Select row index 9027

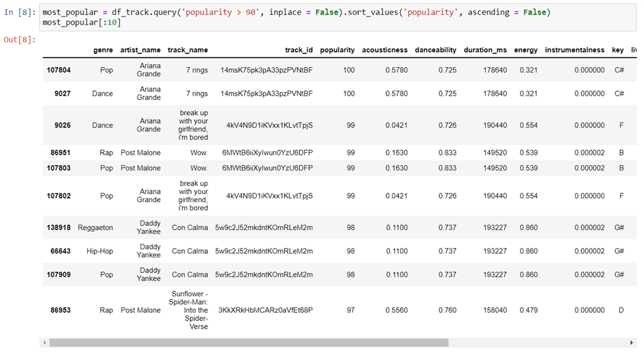tap(62, 94)
